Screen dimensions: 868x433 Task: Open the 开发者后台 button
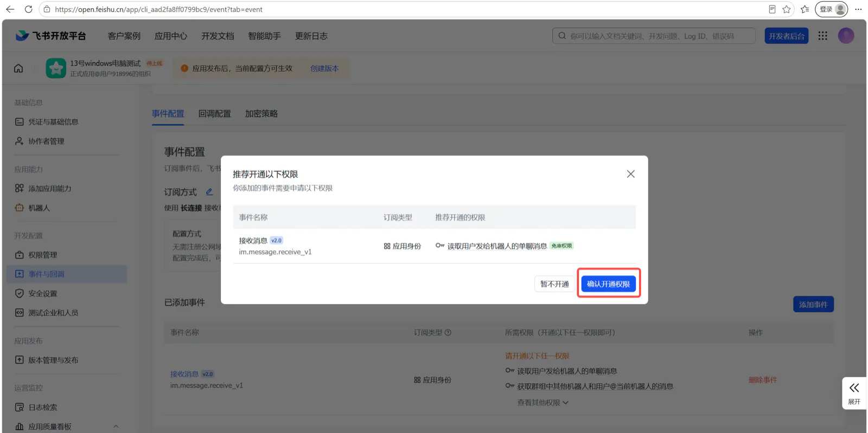pyautogui.click(x=786, y=36)
